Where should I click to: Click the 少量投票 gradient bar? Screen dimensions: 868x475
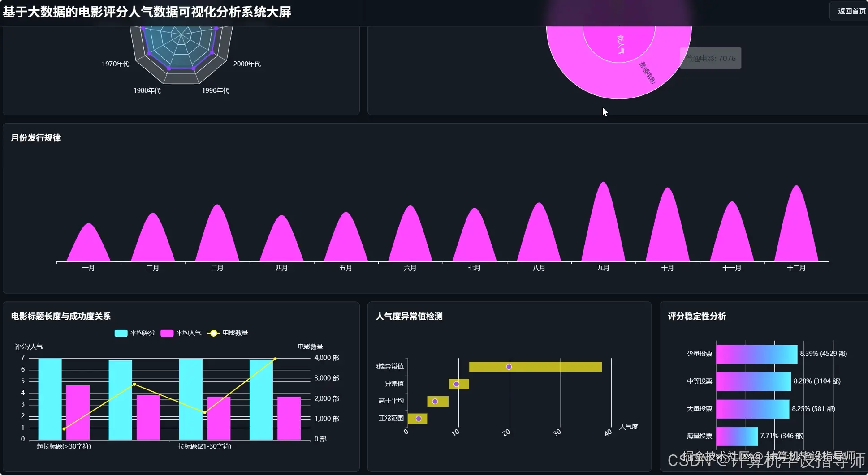coord(757,353)
